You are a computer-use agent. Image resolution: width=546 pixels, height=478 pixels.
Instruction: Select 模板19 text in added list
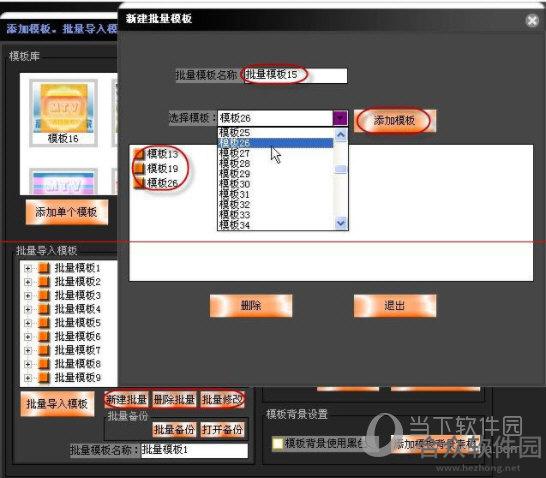click(162, 169)
